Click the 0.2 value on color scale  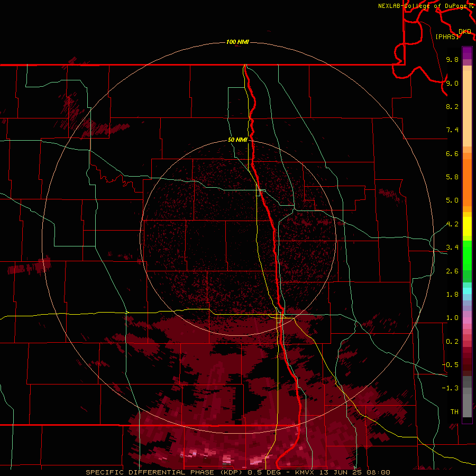452,342
